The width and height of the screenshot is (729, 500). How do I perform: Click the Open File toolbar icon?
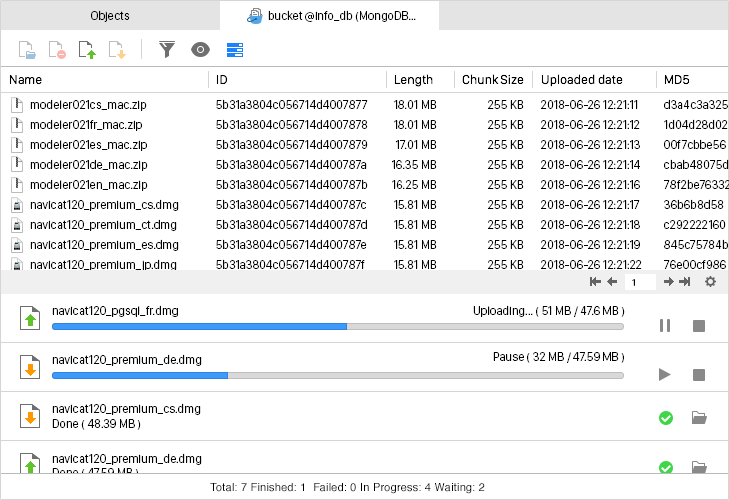tap(27, 50)
